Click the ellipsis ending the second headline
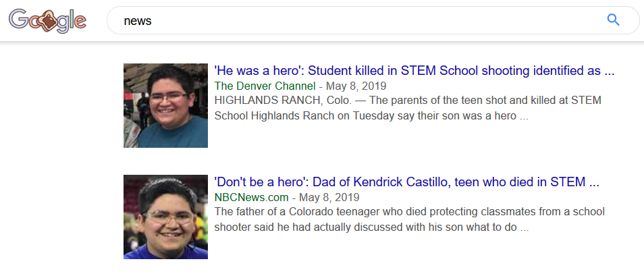Image resolution: width=644 pixels, height=274 pixels. point(594,184)
